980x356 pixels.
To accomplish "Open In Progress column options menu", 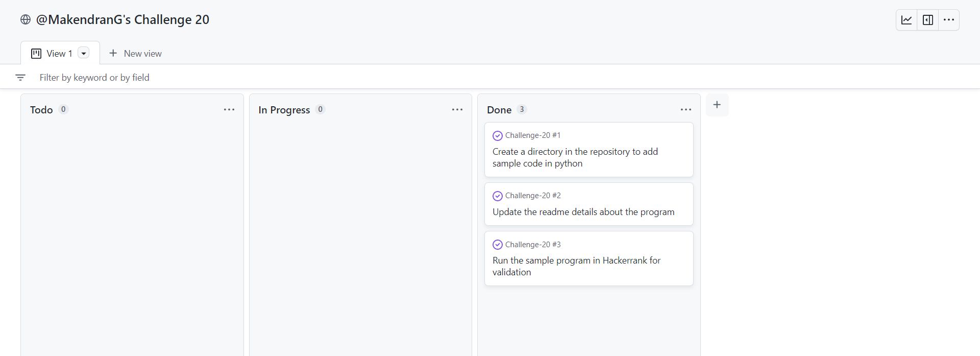I will [457, 110].
